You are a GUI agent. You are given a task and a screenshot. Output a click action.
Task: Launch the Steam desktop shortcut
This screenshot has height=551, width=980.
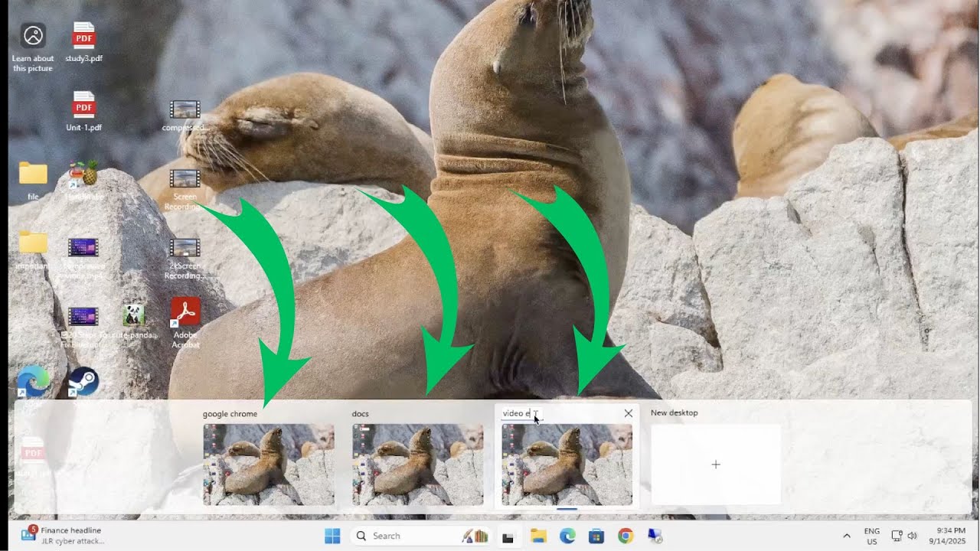[83, 381]
